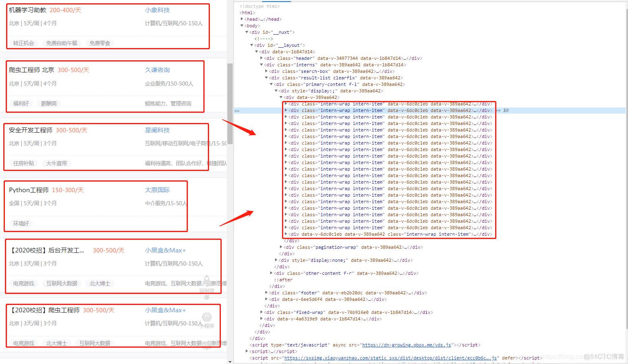Click the 免费零食 tag

[100, 43]
